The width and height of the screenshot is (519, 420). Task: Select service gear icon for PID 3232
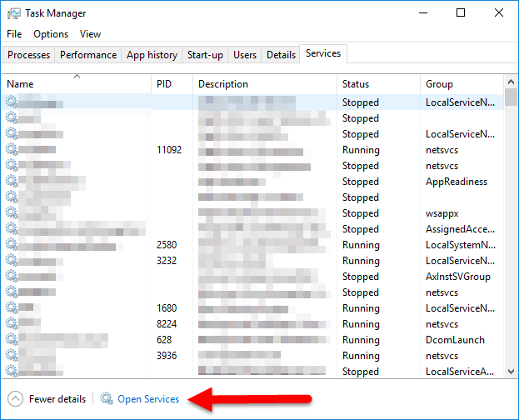(12, 260)
